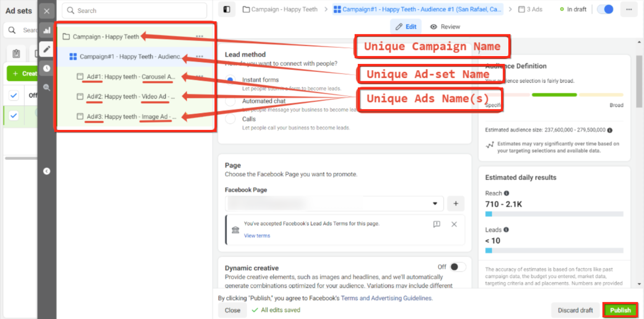Open more options for Campaign - Happy Teeth row
This screenshot has height=319, width=644.
point(200,36)
